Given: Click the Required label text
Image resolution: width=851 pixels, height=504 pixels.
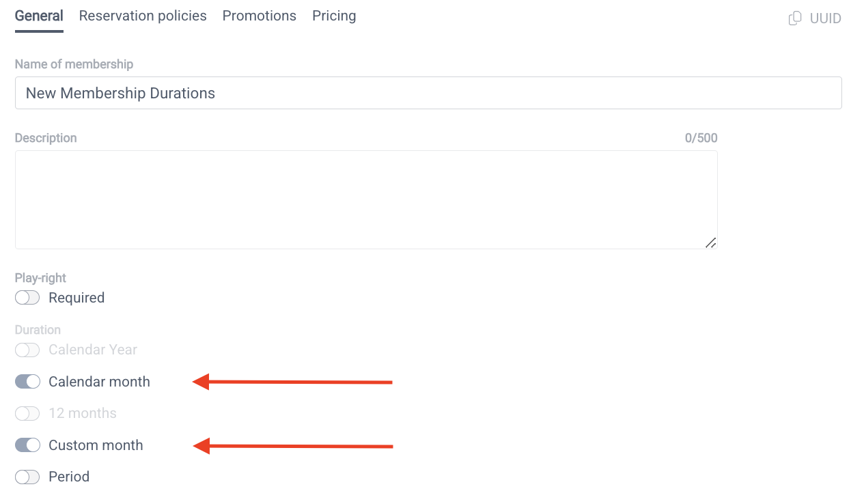Looking at the screenshot, I should 76,298.
